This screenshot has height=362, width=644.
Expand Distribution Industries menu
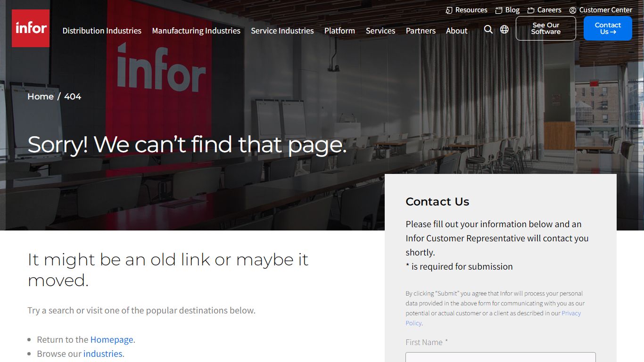102,31
